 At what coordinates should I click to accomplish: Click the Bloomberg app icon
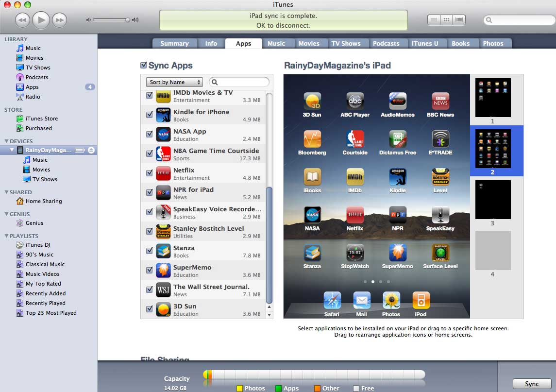[312, 139]
